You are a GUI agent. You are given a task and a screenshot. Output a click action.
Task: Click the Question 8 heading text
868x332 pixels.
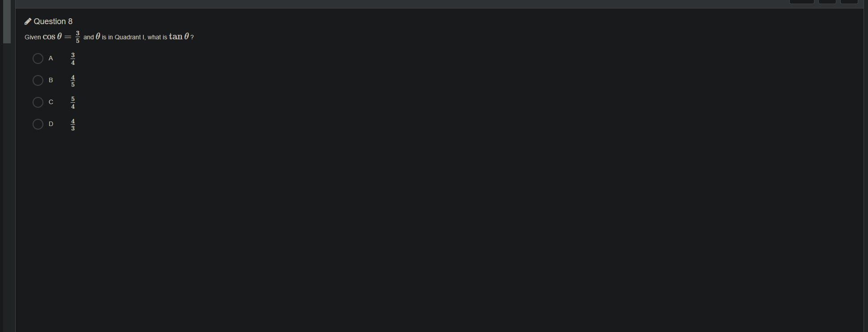(x=53, y=21)
